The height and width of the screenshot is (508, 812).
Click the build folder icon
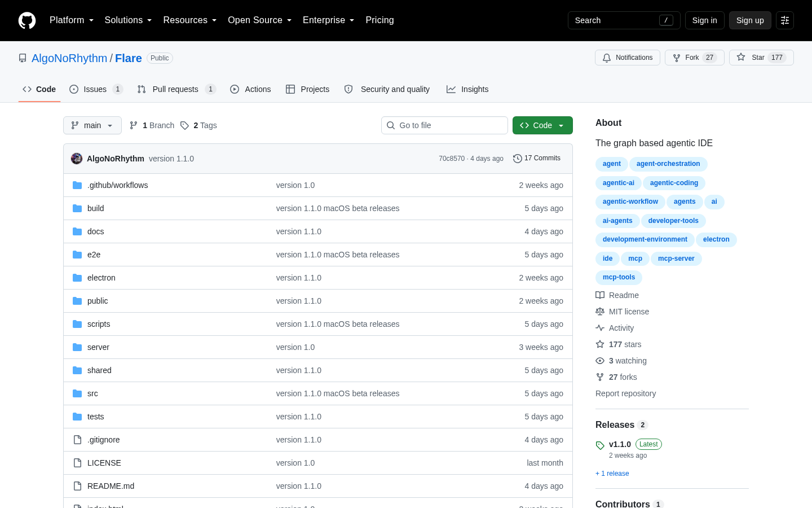(x=77, y=208)
